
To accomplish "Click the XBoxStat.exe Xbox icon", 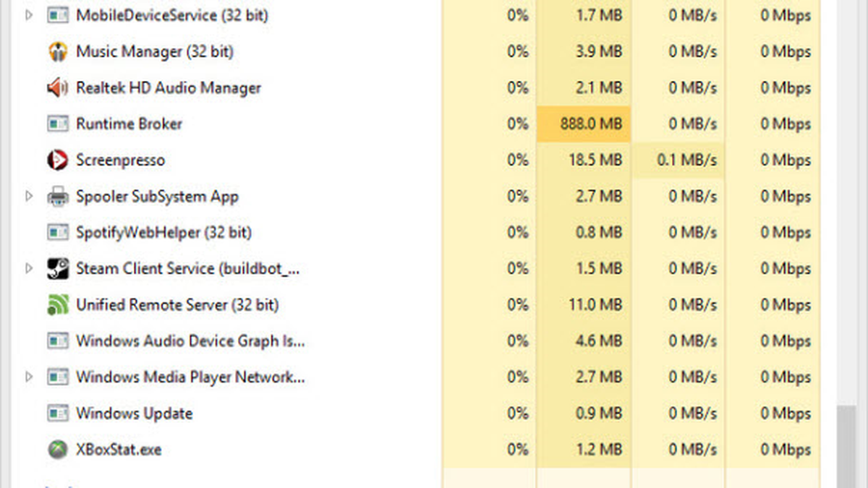I will click(x=57, y=449).
